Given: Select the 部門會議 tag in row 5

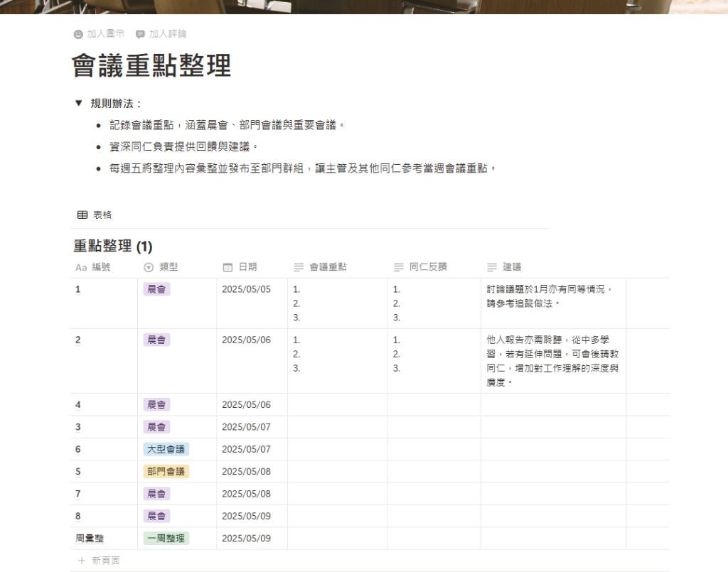Looking at the screenshot, I should (166, 471).
